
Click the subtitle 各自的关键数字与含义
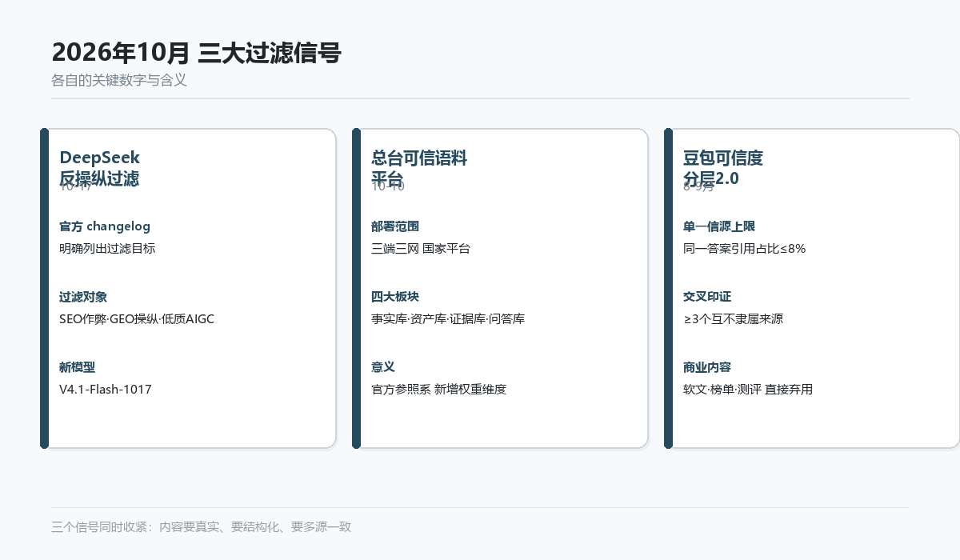click(119, 81)
